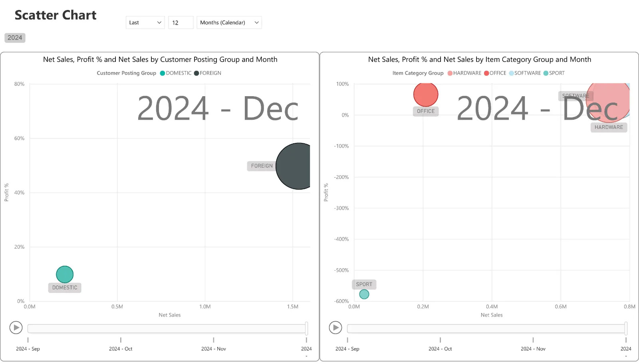Play the Item Category Group chart animation
The image size is (639, 364).
pos(335,328)
